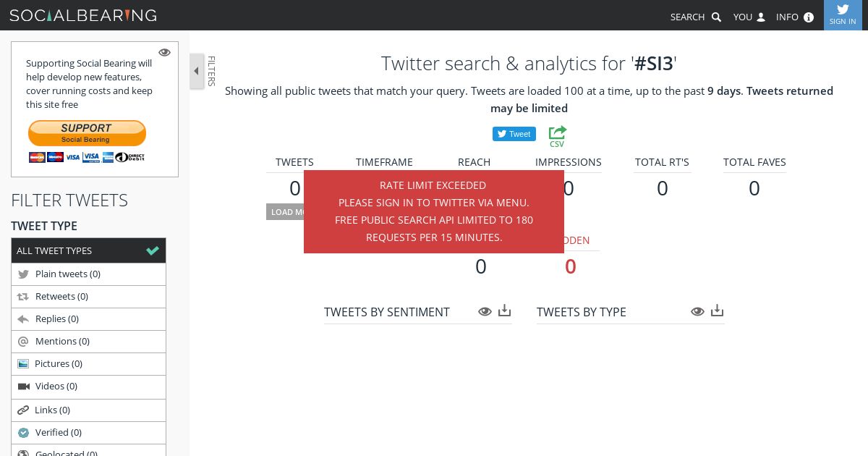The image size is (868, 456).
Task: Filter by Pictures
Action: point(88,363)
